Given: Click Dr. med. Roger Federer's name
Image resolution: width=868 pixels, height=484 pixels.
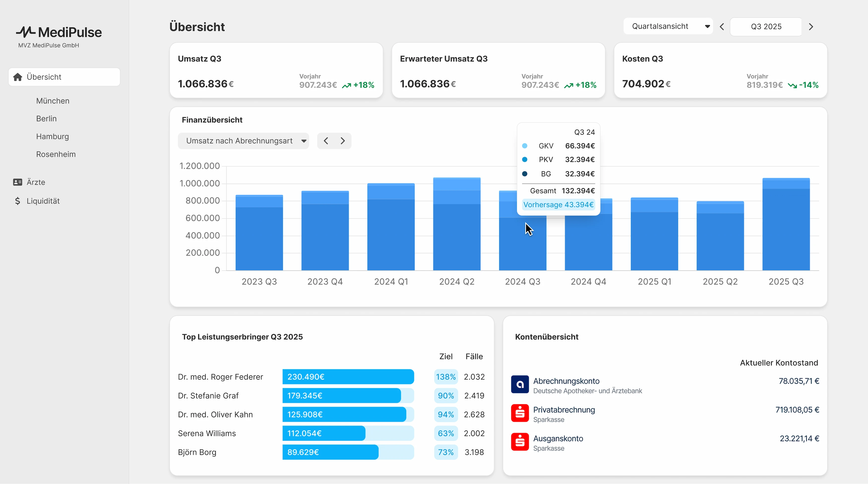Looking at the screenshot, I should pyautogui.click(x=220, y=377).
